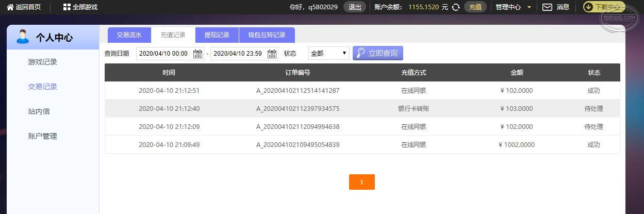644x214 pixels.
Task: Click the amount ¥ 103.0000
Action: pos(517,109)
